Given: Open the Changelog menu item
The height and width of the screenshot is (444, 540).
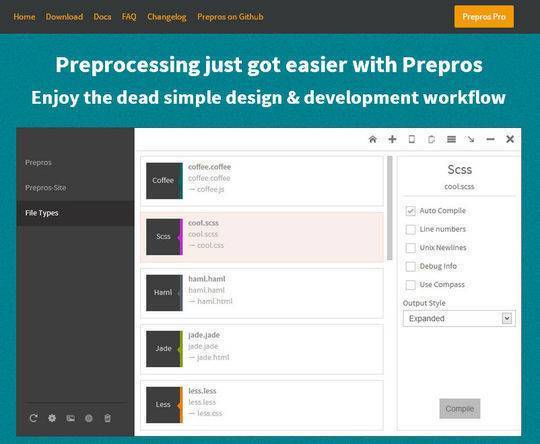Looking at the screenshot, I should coord(167,17).
